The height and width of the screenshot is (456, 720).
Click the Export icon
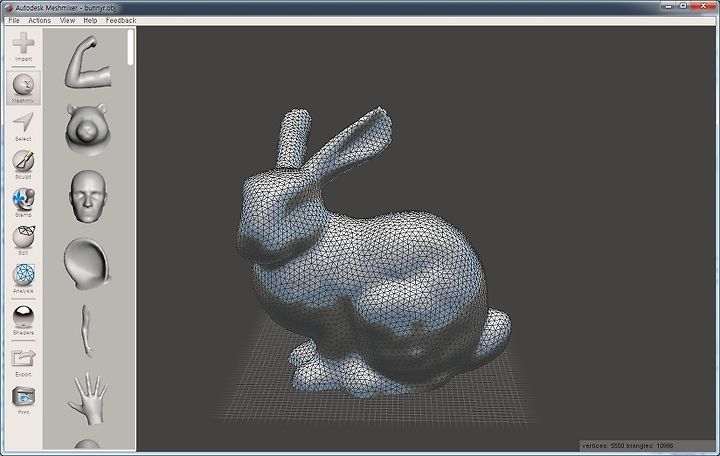click(23, 359)
